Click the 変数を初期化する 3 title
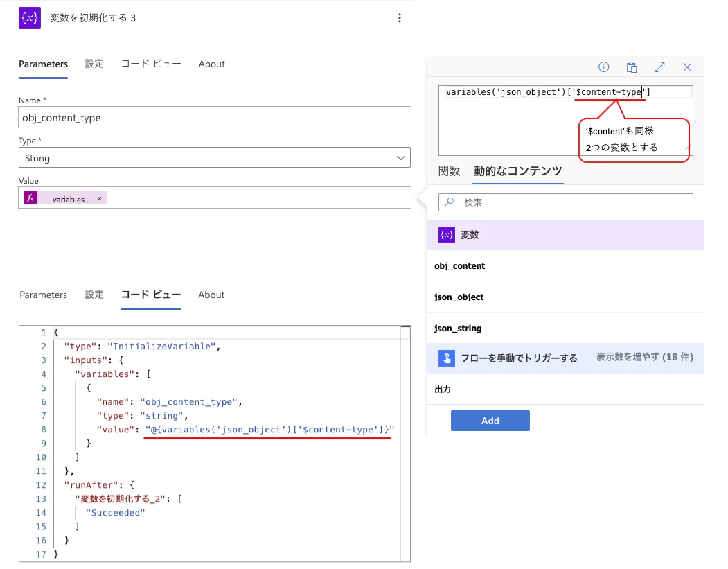The width and height of the screenshot is (728, 569). click(x=93, y=18)
